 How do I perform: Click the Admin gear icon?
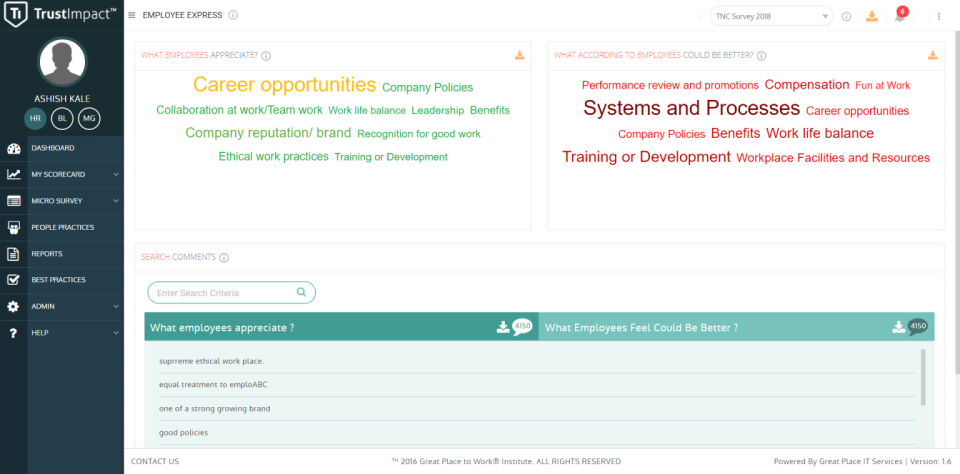13,306
